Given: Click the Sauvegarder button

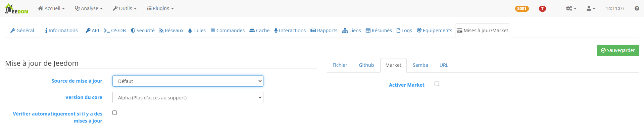Looking at the screenshot, I should (617, 50).
